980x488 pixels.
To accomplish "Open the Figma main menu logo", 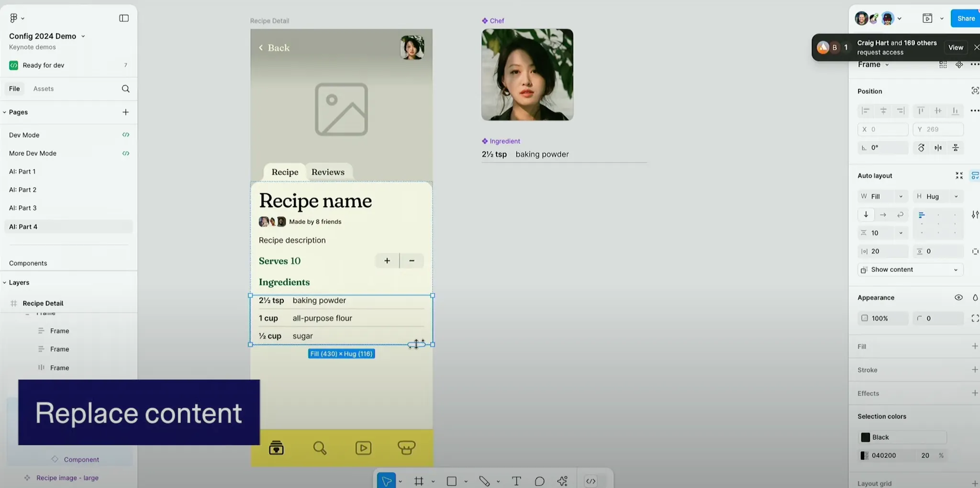I will pos(13,18).
